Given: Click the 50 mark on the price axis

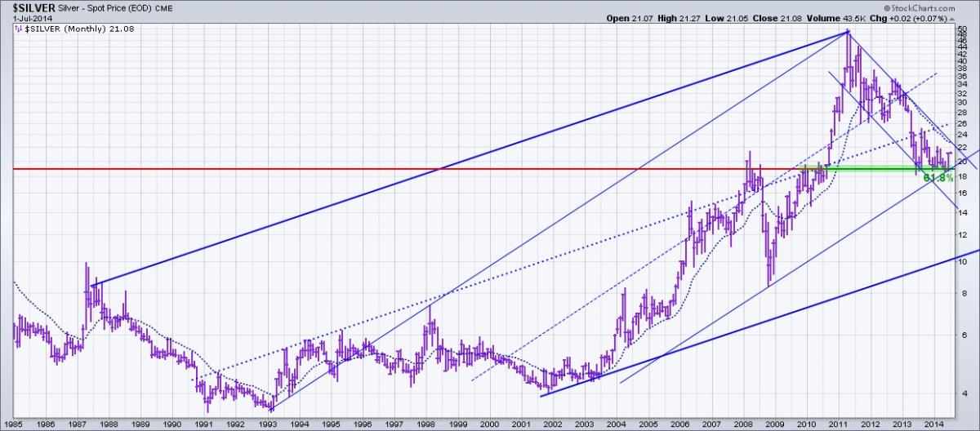Looking at the screenshot, I should (961, 30).
